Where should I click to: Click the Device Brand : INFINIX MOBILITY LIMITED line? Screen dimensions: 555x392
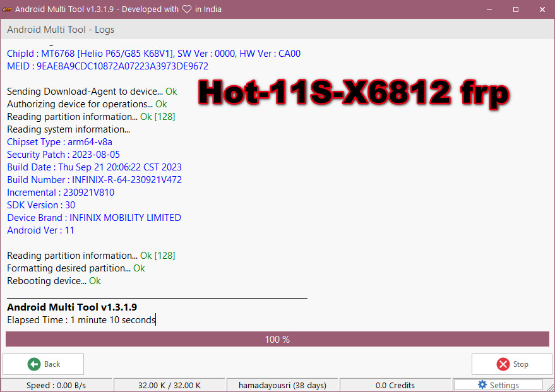click(94, 218)
